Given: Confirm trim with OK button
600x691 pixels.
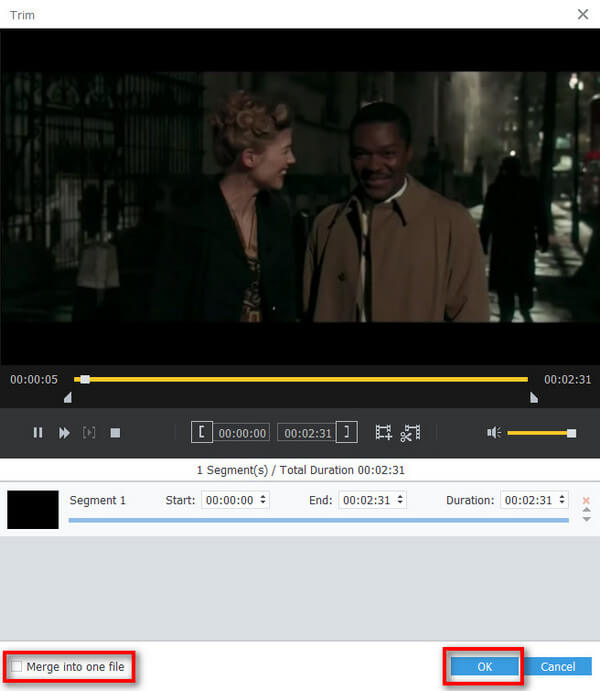Looking at the screenshot, I should (484, 666).
